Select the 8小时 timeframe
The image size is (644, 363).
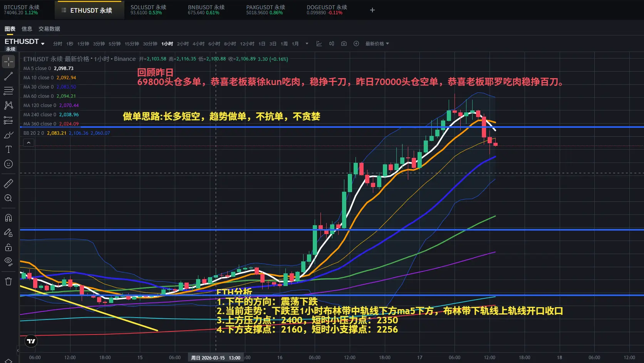(230, 43)
